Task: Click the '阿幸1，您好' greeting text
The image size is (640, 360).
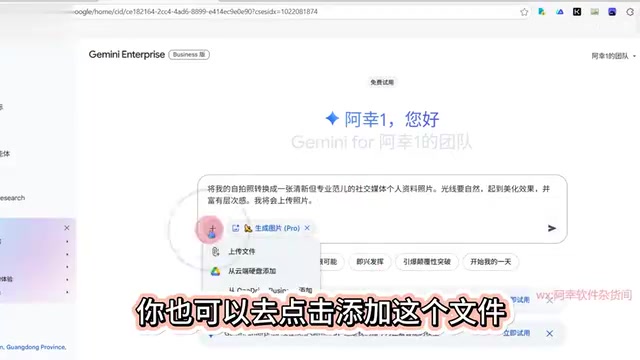Action: [x=392, y=119]
